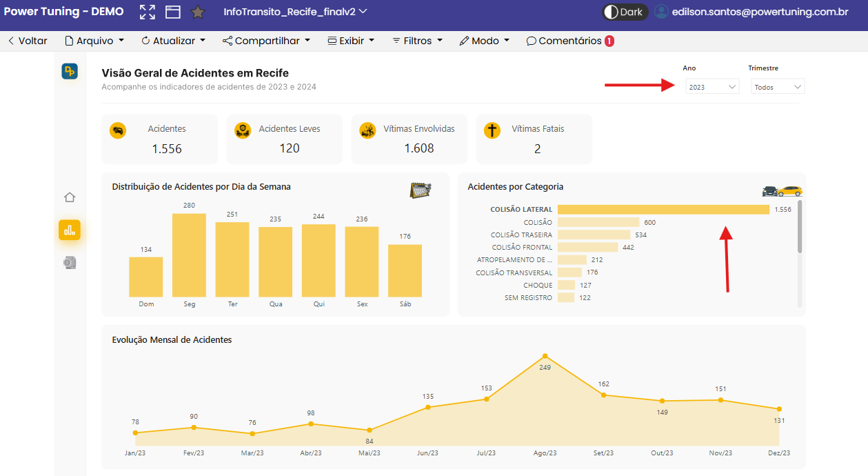Open the Arquivo menu

[x=94, y=41]
